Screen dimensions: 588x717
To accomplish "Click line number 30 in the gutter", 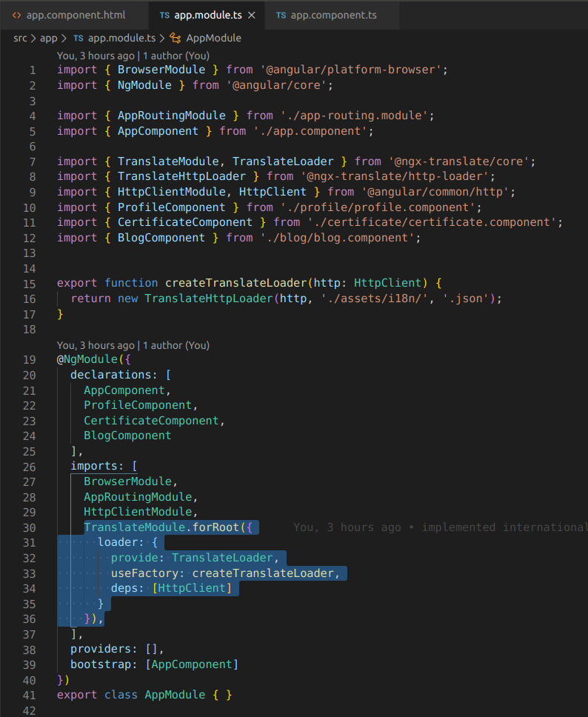I will pos(30,527).
